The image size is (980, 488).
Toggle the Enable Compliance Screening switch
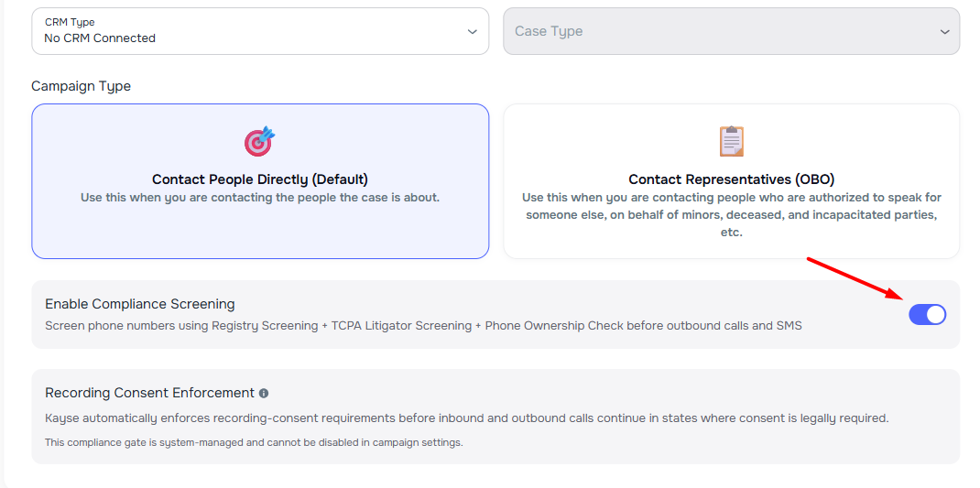tap(927, 315)
